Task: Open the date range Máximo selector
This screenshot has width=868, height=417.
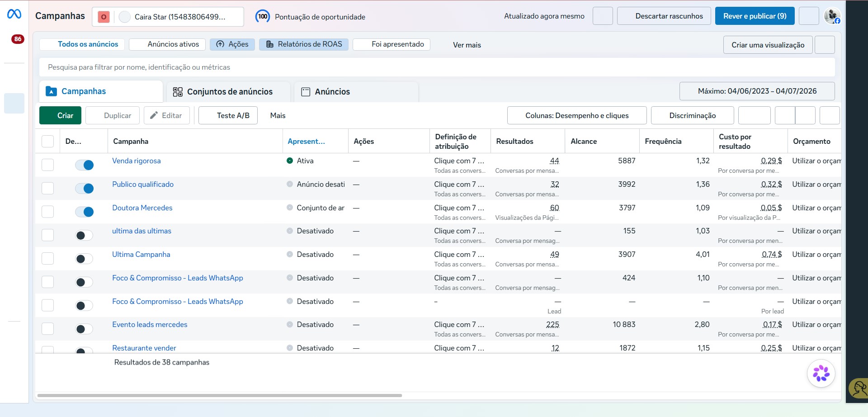Action: (x=757, y=91)
